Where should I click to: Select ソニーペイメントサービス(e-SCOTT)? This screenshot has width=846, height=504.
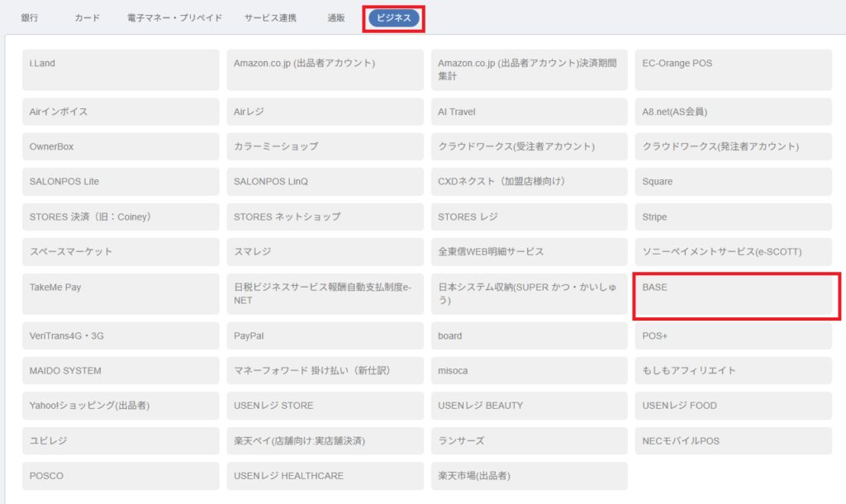(734, 252)
